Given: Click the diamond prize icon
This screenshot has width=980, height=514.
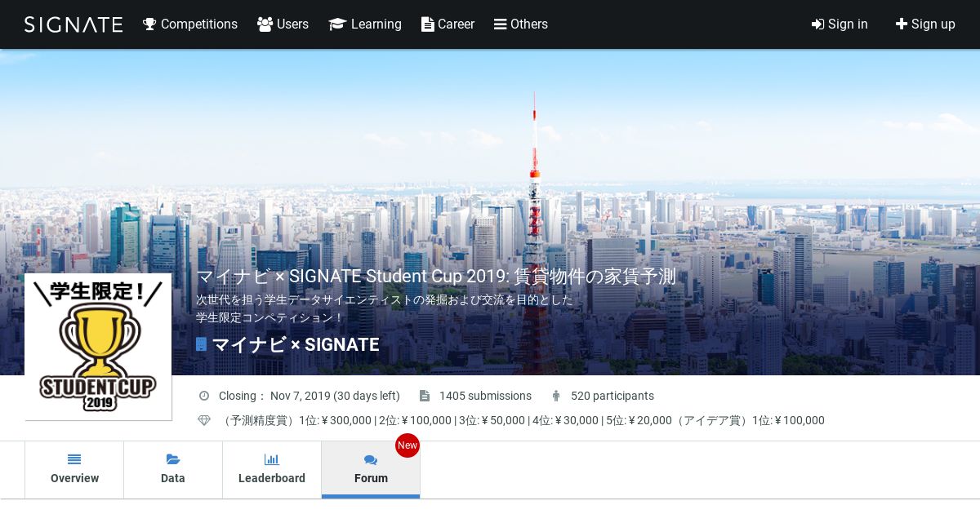Looking at the screenshot, I should point(204,420).
